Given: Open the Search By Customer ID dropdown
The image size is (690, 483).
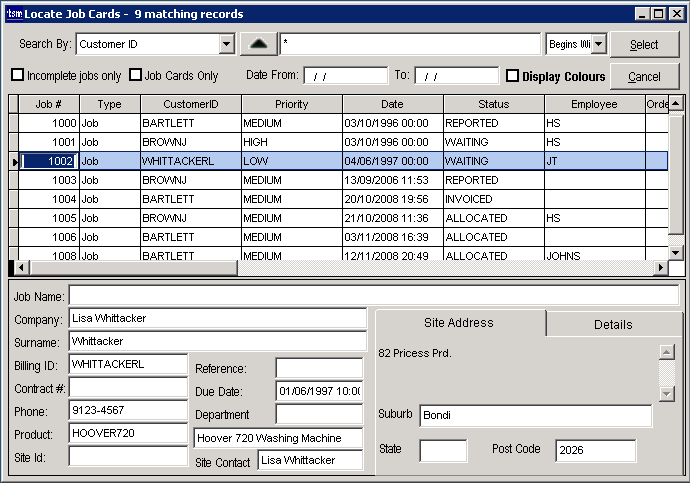Looking at the screenshot, I should (x=226, y=44).
